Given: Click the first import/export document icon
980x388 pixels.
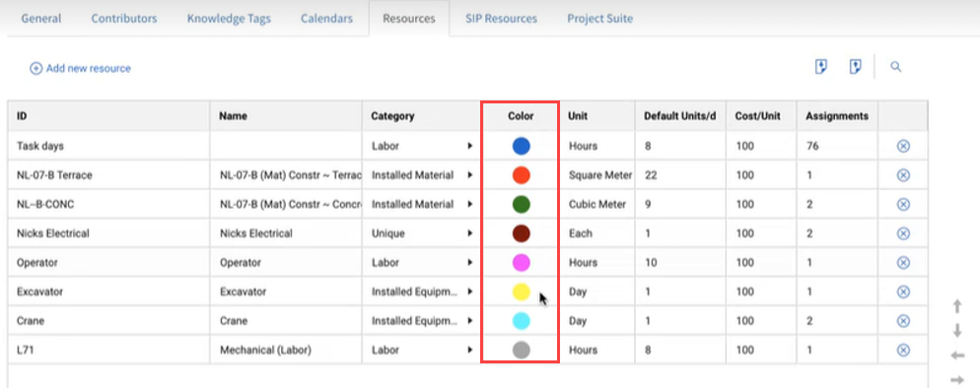Looking at the screenshot, I should 821,67.
